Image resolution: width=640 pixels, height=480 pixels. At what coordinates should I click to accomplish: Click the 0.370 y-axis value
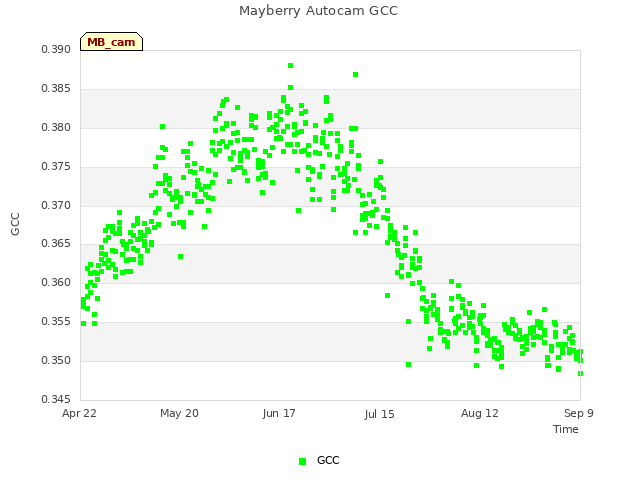click(x=56, y=205)
